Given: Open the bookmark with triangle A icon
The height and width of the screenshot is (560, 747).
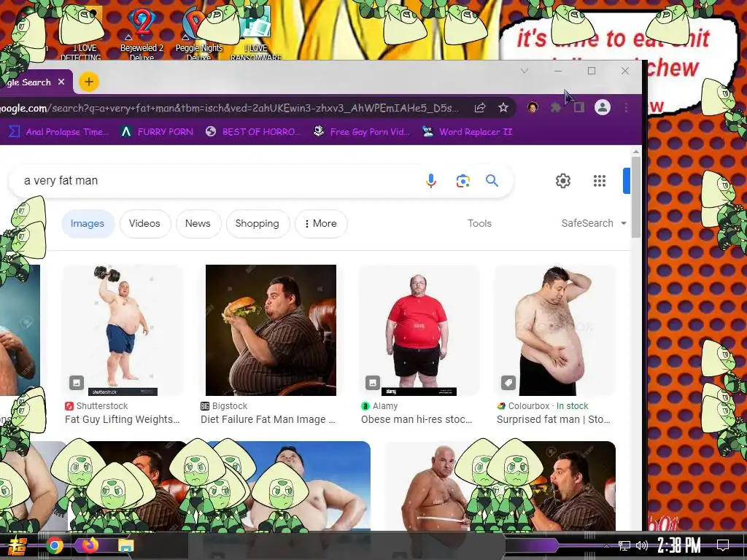Looking at the screenshot, I should pyautogui.click(x=157, y=132).
